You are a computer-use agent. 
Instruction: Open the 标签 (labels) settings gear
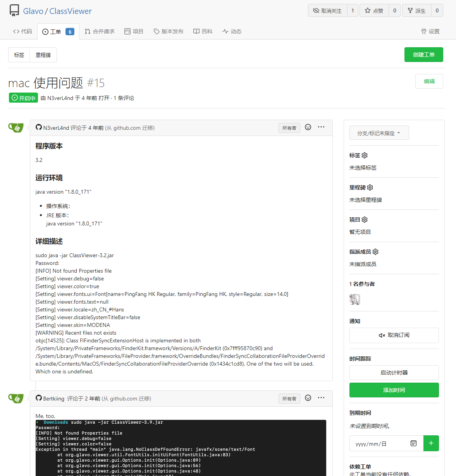click(x=365, y=155)
